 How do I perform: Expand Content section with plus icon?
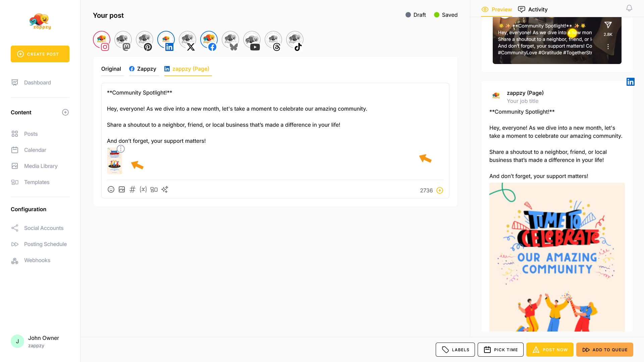click(x=65, y=112)
